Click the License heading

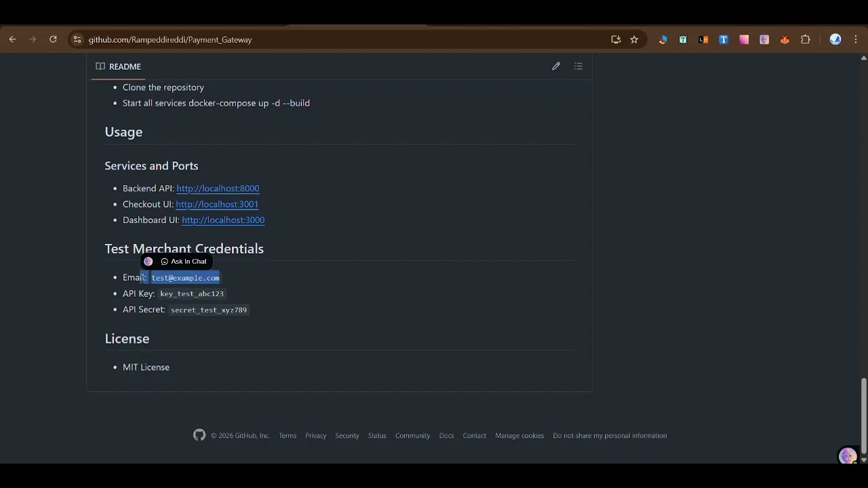click(127, 339)
